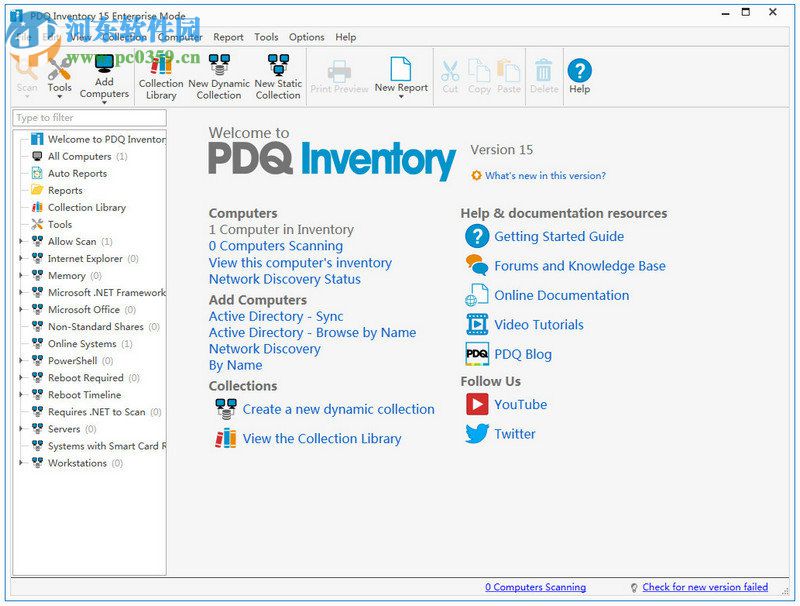Click the Paste toolbar icon
Image resolution: width=800 pixels, height=606 pixels.
(507, 72)
